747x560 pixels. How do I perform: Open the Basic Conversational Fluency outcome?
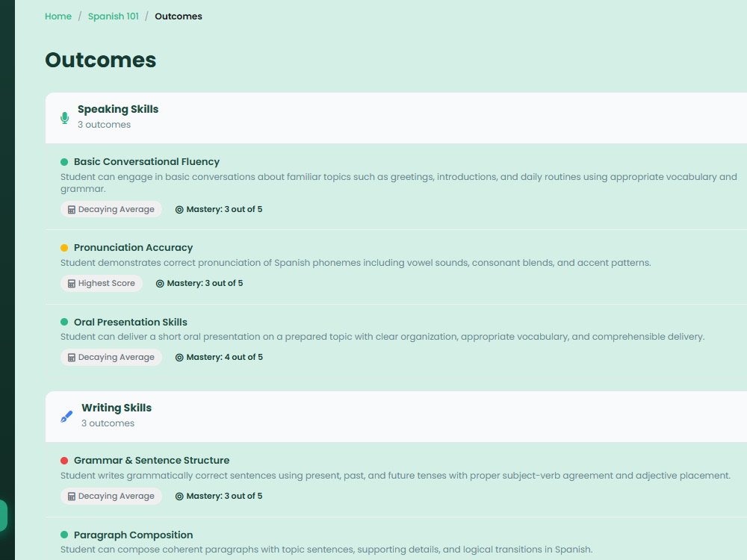(146, 162)
